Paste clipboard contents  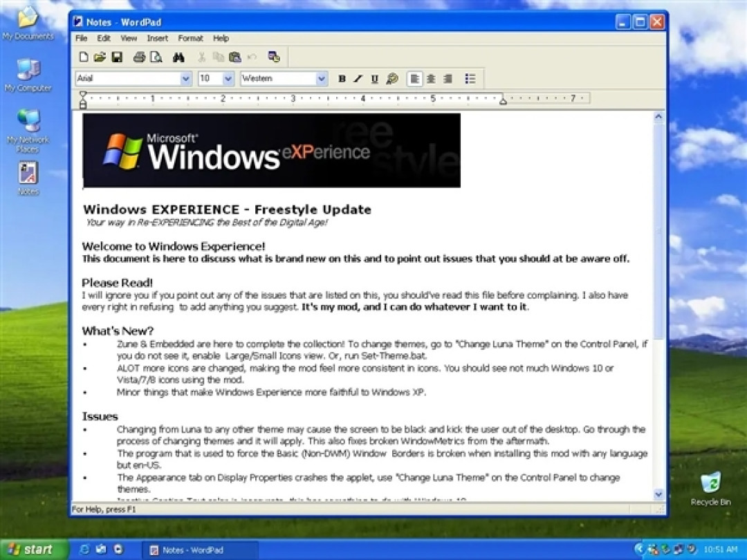click(234, 57)
